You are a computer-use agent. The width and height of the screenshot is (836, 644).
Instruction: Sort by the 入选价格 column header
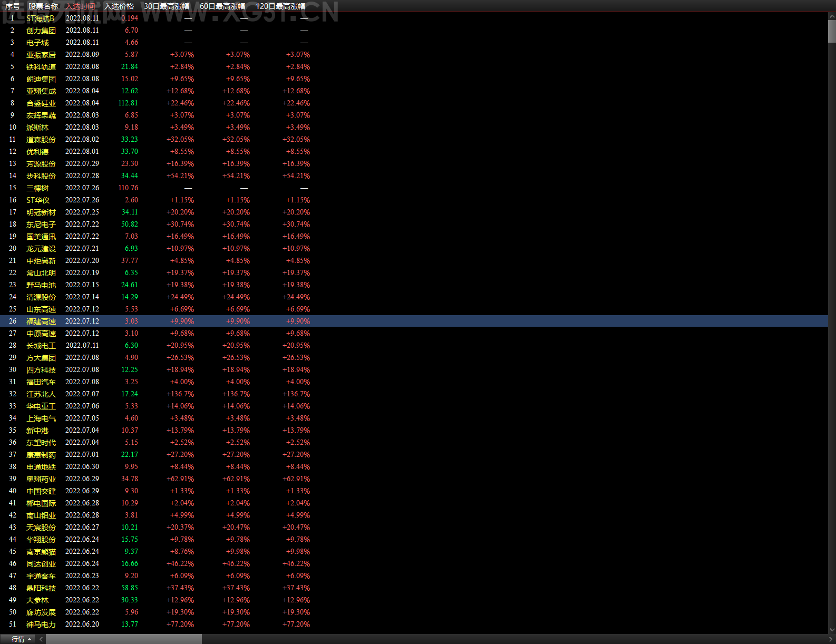(x=119, y=6)
